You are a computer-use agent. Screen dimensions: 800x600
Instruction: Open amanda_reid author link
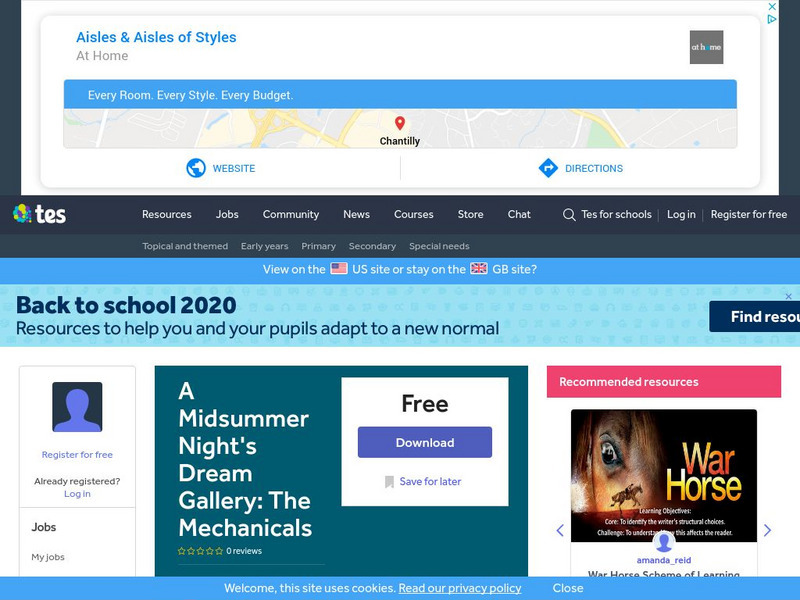tap(664, 560)
